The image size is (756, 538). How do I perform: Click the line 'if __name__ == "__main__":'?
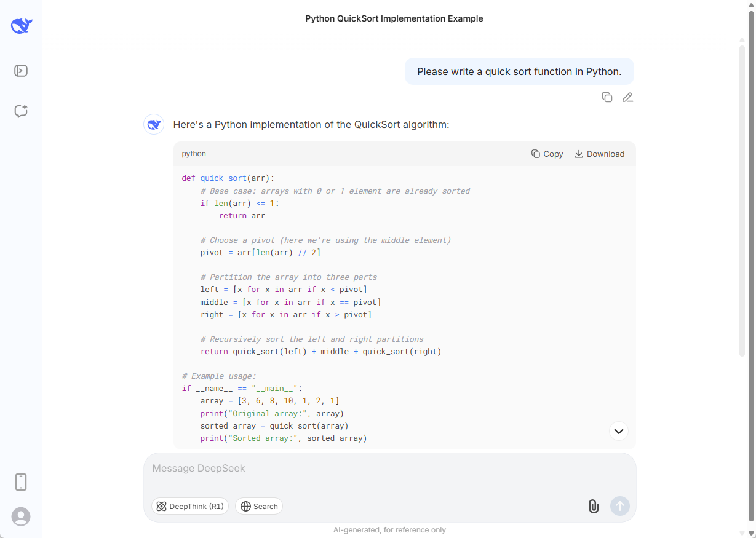pos(242,389)
